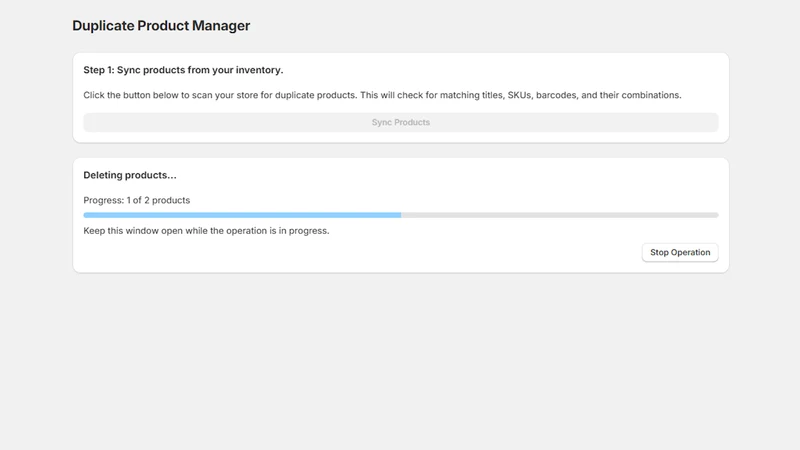The image size is (800, 450).
Task: Click the disabled Sync Products button
Action: (x=401, y=122)
